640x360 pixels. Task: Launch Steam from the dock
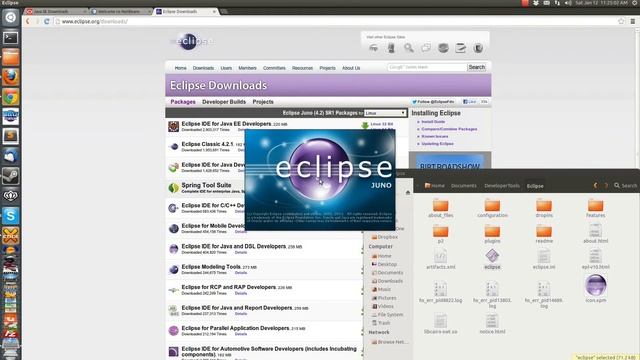11,176
